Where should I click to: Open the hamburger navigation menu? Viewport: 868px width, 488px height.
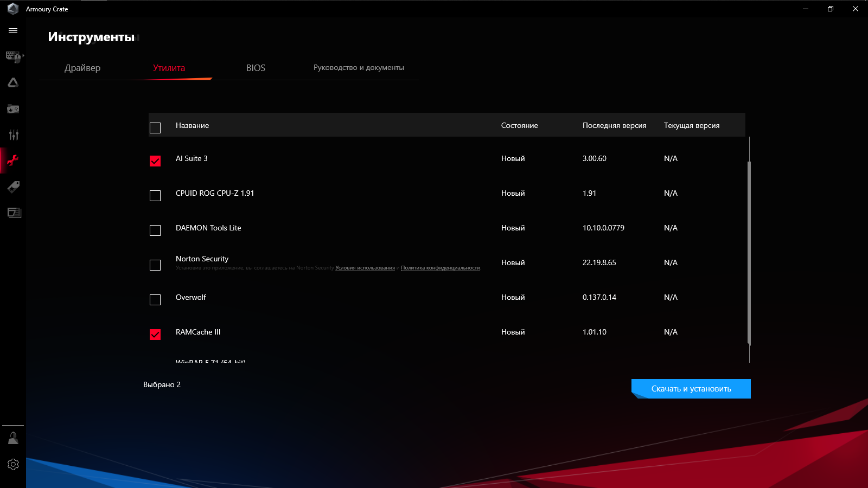pos(13,31)
